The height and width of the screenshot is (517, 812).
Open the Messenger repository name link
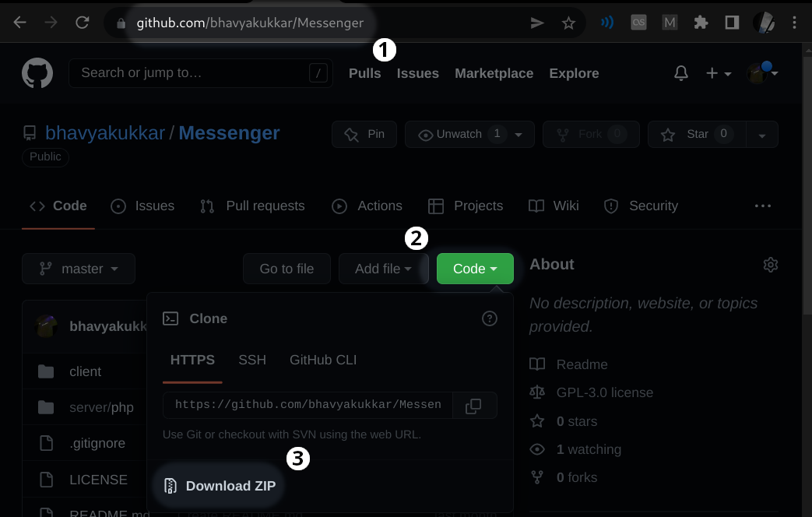tap(229, 133)
